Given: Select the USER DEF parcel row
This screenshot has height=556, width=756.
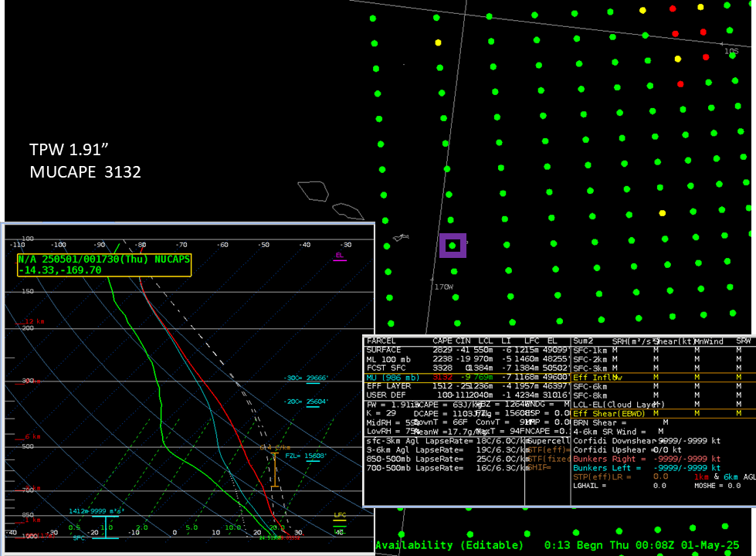Looking at the screenshot, I should (466, 395).
